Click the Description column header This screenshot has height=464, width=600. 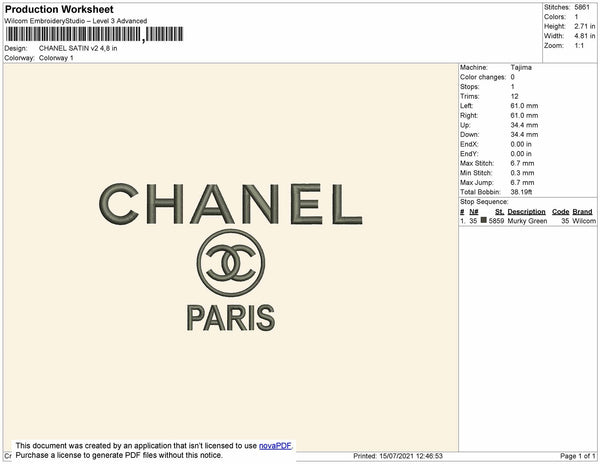point(526,212)
